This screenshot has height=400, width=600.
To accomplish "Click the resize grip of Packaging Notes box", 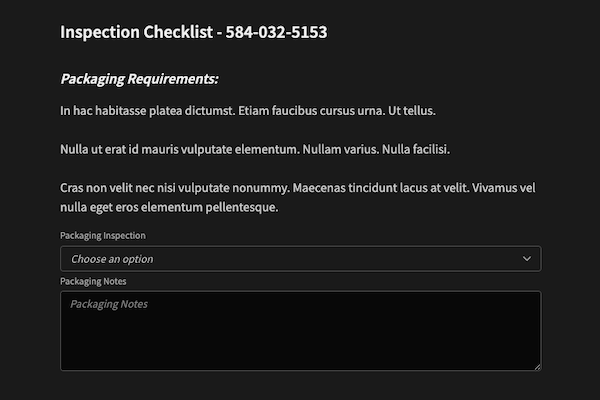I will (537, 367).
